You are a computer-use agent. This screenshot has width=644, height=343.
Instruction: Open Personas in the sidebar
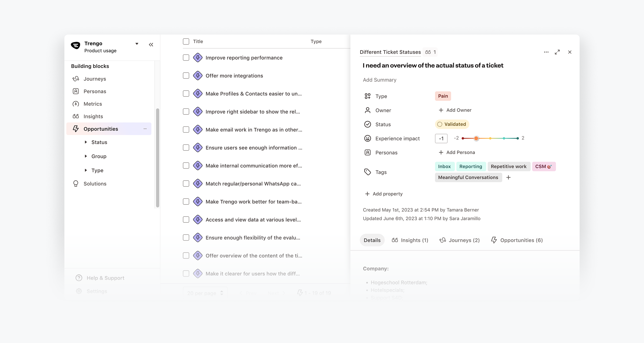(95, 91)
